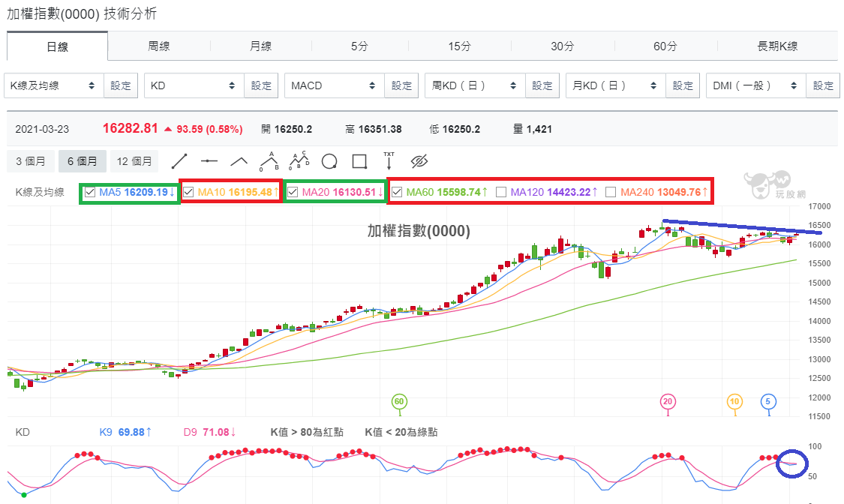The width and height of the screenshot is (844, 504).
Task: Switch to the 60分 tab
Action: (x=665, y=46)
